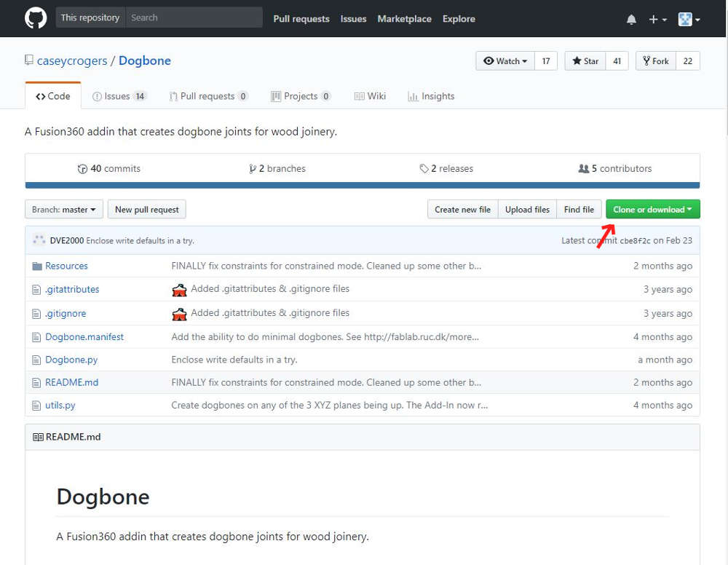Star the Dogbone repository

tap(585, 61)
